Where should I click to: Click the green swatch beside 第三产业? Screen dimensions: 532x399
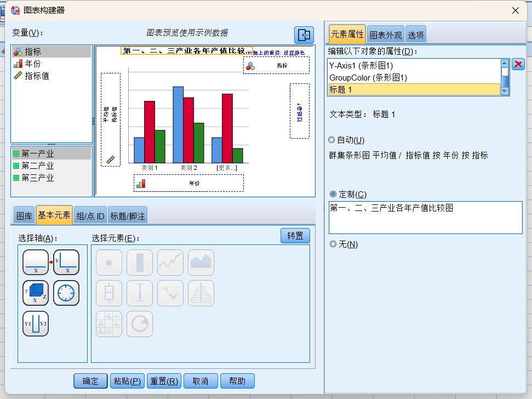coord(18,178)
